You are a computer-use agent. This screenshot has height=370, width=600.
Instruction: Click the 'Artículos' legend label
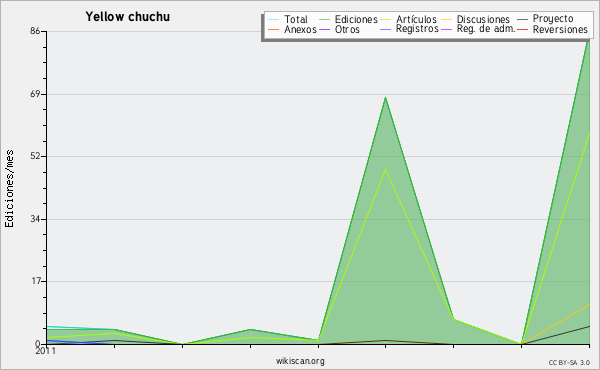[416, 19]
